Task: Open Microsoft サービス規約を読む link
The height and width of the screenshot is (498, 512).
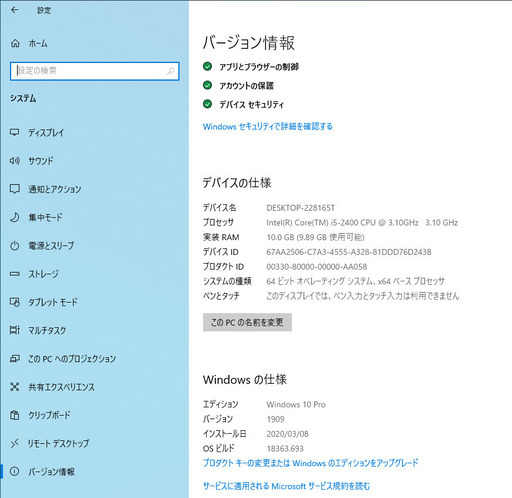Action: tap(286, 486)
